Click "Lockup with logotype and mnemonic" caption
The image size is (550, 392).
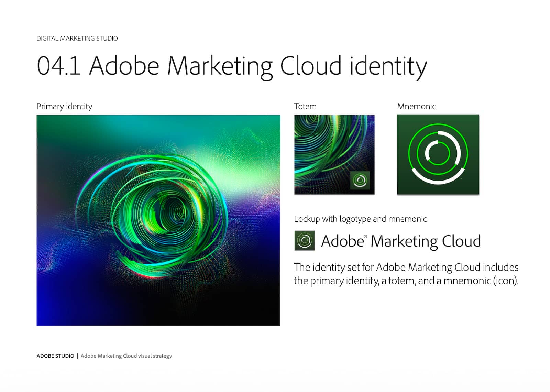point(360,219)
